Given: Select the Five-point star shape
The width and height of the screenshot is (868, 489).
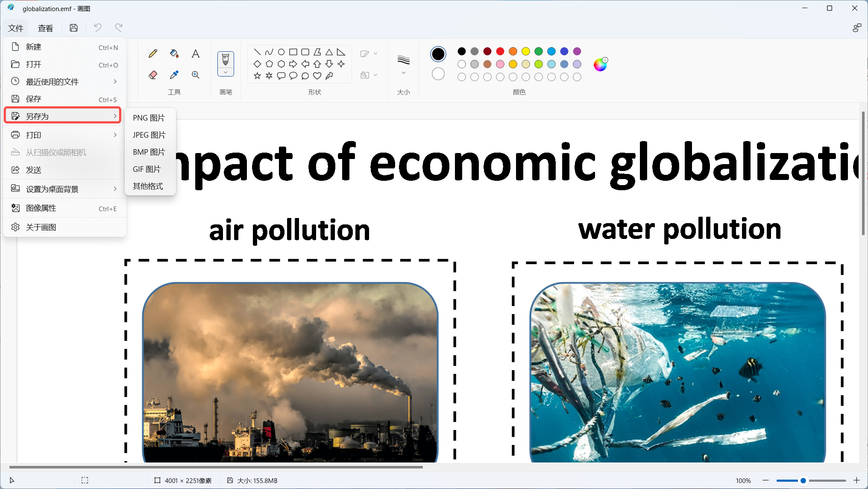Looking at the screenshot, I should tap(257, 76).
